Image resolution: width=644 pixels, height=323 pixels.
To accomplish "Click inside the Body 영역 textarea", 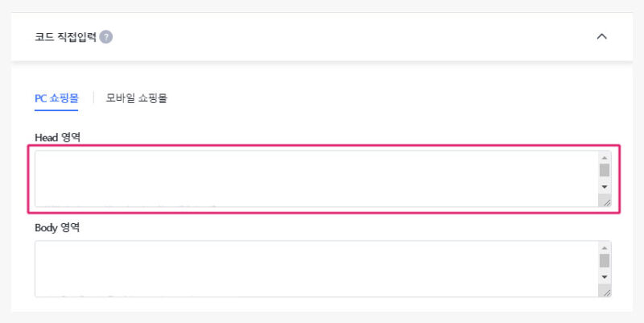I will 314,268.
